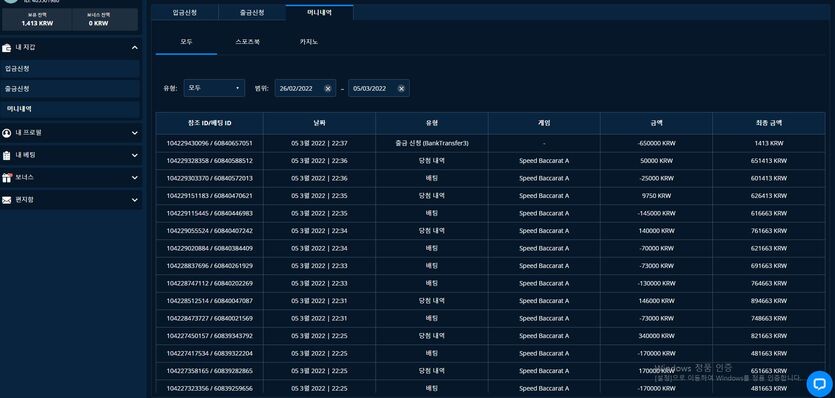Click ID cell 104229328358 / 60840588512

tap(209, 161)
